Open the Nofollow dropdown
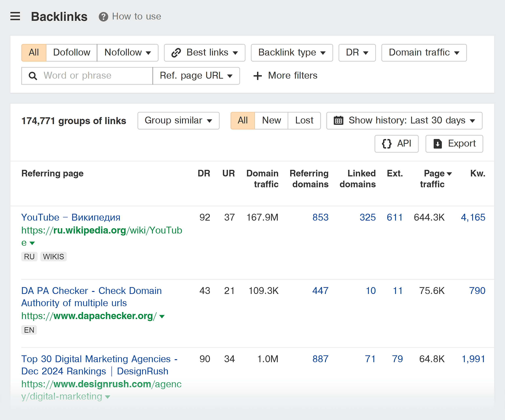This screenshot has height=420, width=505. (128, 53)
